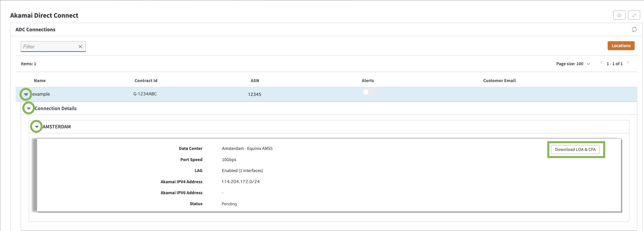Screen dimensions: 644x231
Task: Go to previous page arrow
Action: tap(601, 63)
